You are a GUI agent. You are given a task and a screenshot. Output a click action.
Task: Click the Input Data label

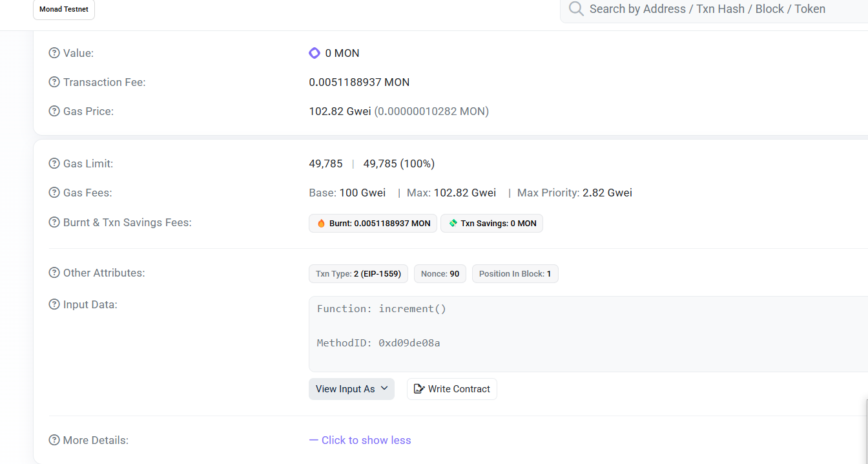pos(90,304)
